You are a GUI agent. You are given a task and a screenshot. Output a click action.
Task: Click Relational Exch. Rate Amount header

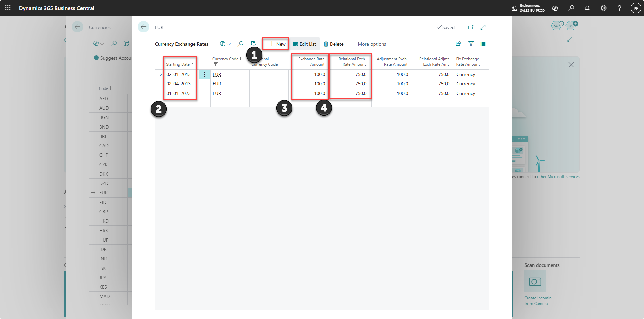click(352, 62)
